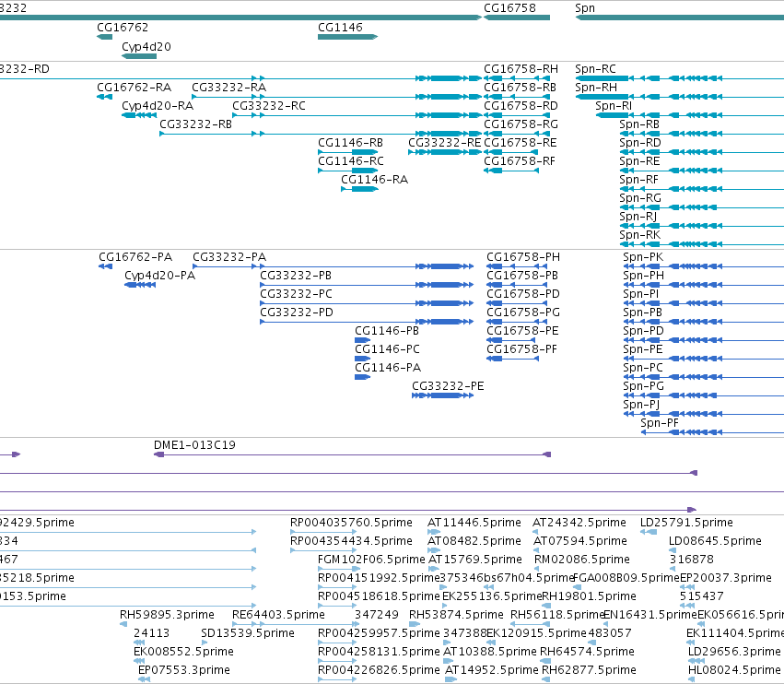Click protein CG1146-PB
Viewport: 784px width, 684px height.
click(387, 331)
